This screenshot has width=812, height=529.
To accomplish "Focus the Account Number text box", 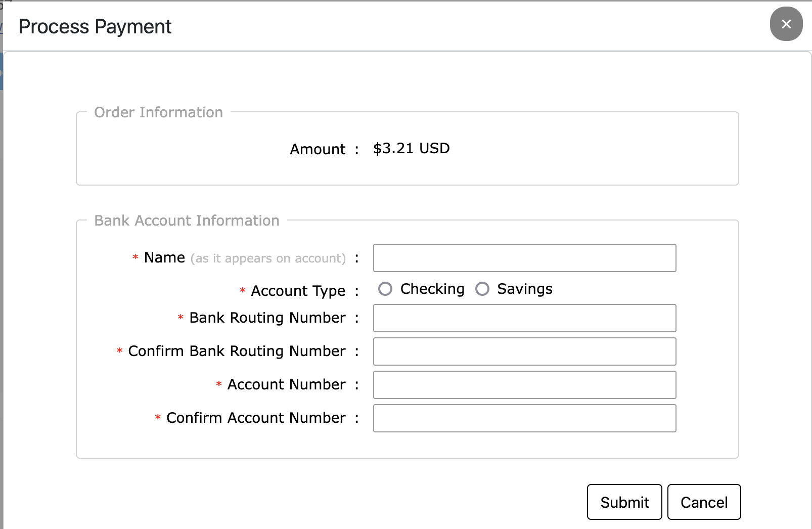I will 524,385.
